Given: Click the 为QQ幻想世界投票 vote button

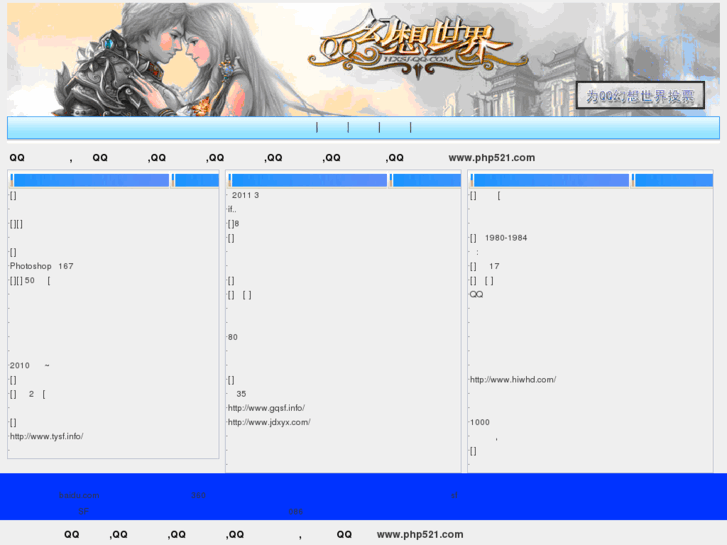Looking at the screenshot, I should (x=640, y=96).
